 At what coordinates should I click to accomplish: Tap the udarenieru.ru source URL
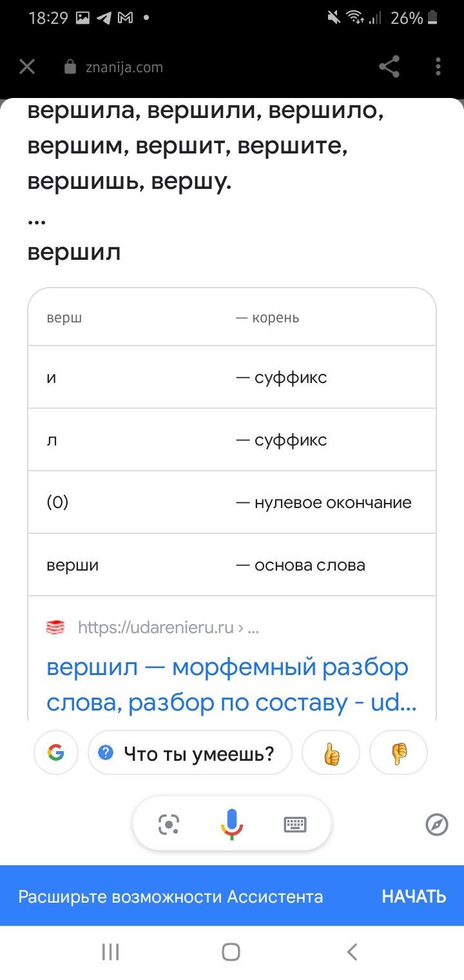point(168,627)
